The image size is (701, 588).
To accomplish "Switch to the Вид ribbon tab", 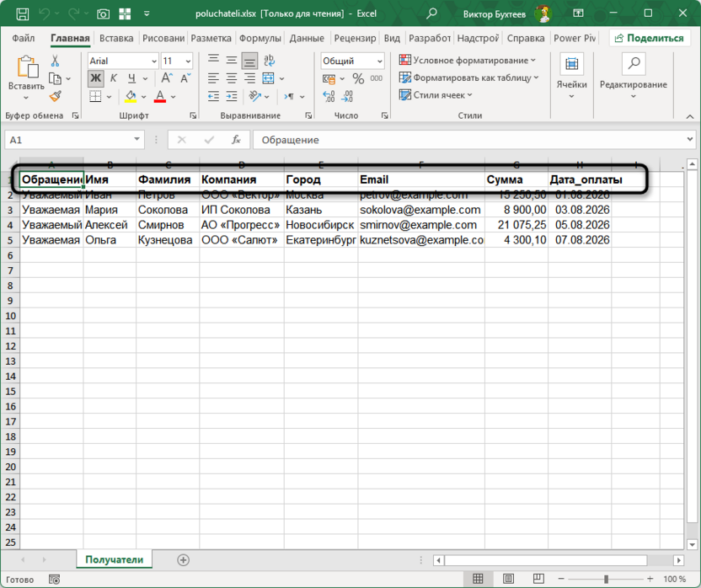I will 392,39.
